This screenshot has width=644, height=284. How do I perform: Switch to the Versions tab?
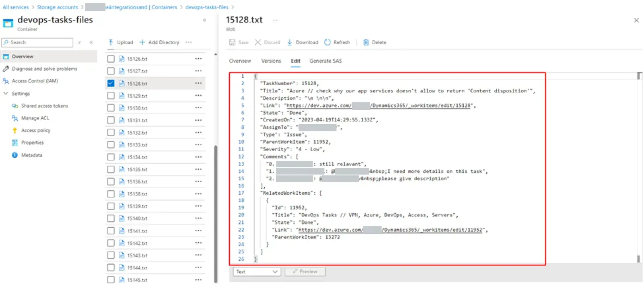click(271, 61)
